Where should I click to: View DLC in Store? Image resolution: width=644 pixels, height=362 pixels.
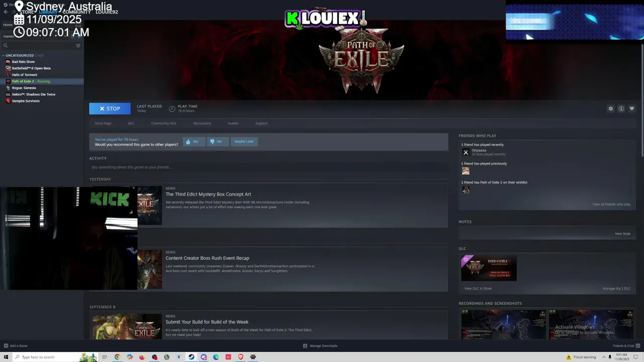478,289
